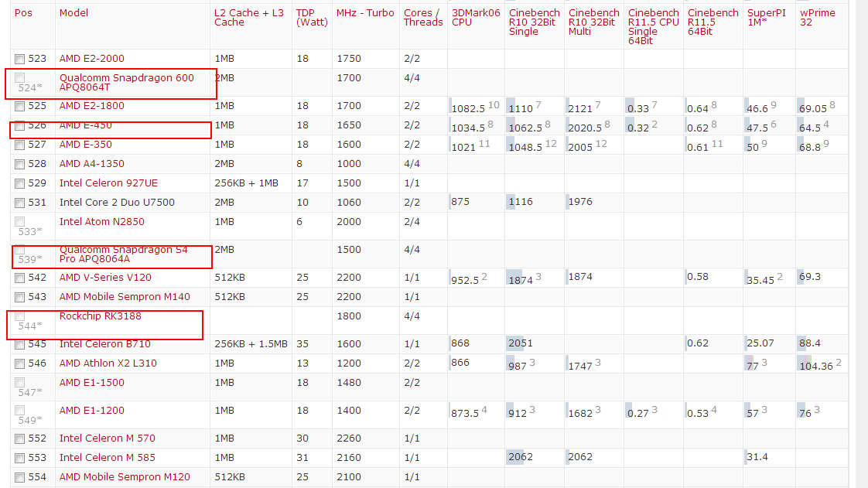868x488 pixels.
Task: Click the 2020.5 Cinebench multi score
Action: (x=585, y=128)
